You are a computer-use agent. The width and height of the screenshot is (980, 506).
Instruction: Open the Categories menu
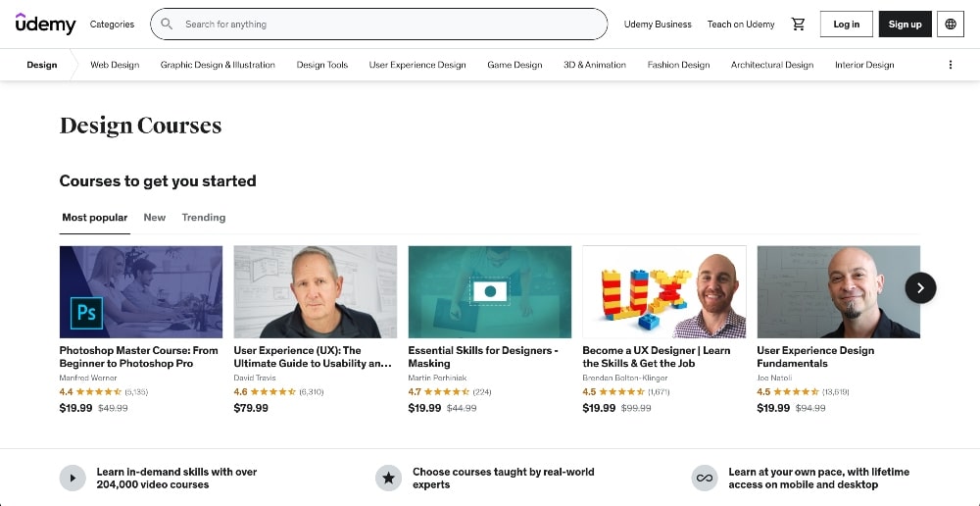tap(112, 25)
